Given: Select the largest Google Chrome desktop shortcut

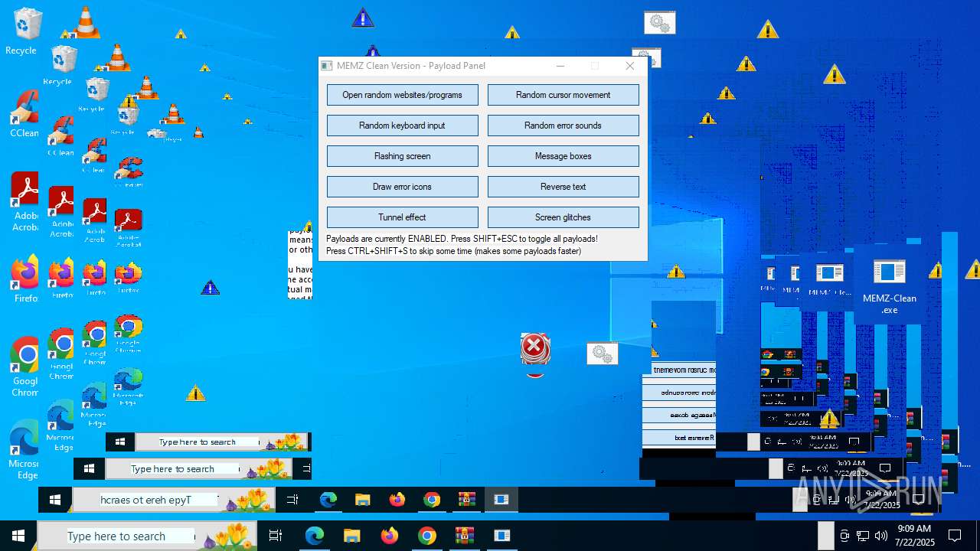Looking at the screenshot, I should (24, 367).
